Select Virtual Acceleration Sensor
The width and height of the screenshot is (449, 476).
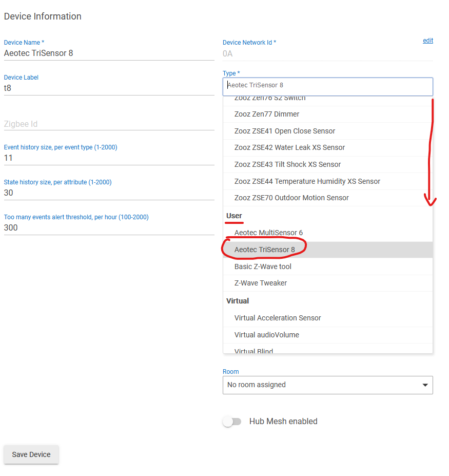pos(328,318)
